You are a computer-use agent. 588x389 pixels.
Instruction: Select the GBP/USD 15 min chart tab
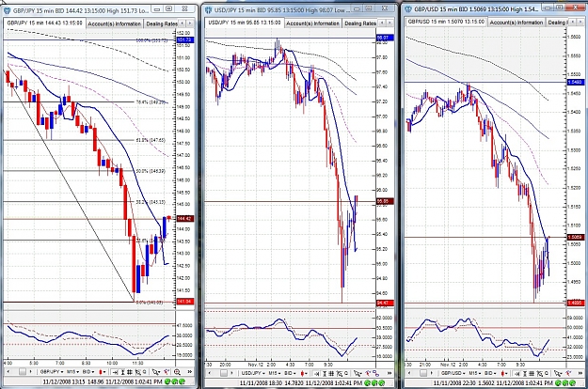446,22
